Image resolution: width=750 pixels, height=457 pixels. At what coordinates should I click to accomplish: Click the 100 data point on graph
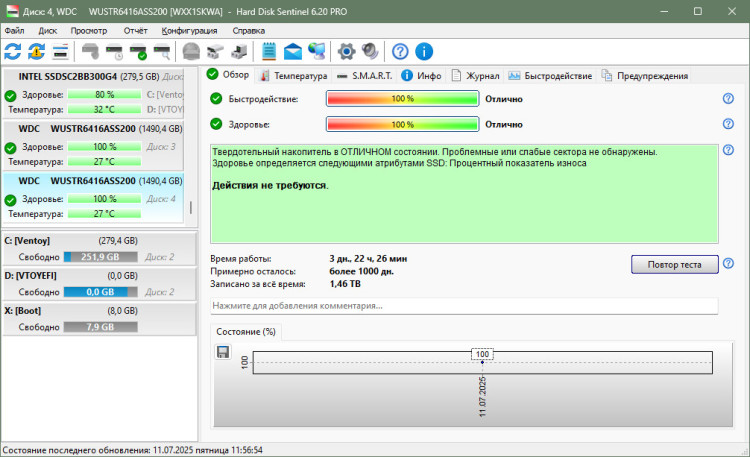coord(482,362)
